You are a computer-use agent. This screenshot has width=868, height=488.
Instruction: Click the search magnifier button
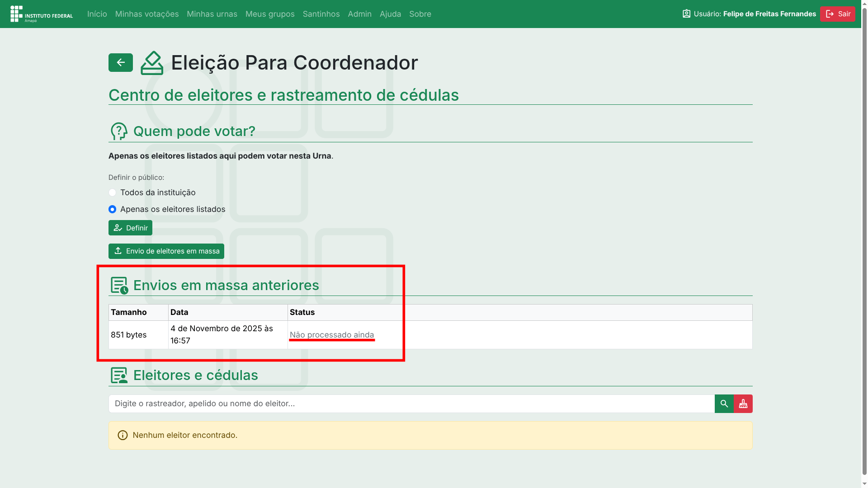(x=724, y=404)
